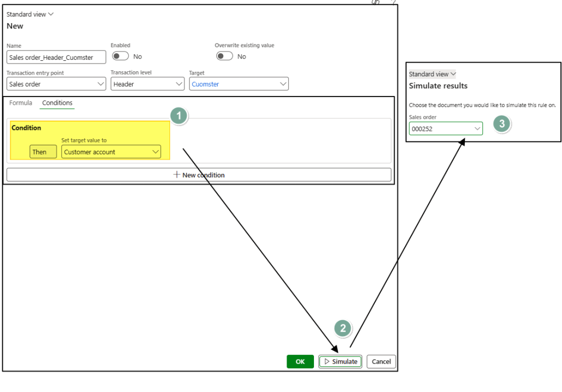Screen dimensions: 562x392
Task: Select the Conditions tab
Action: point(57,103)
